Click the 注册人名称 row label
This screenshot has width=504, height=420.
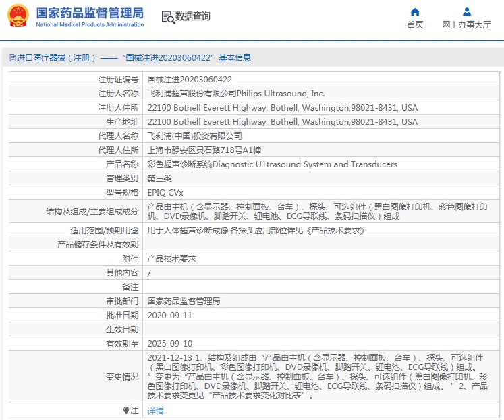click(118, 94)
